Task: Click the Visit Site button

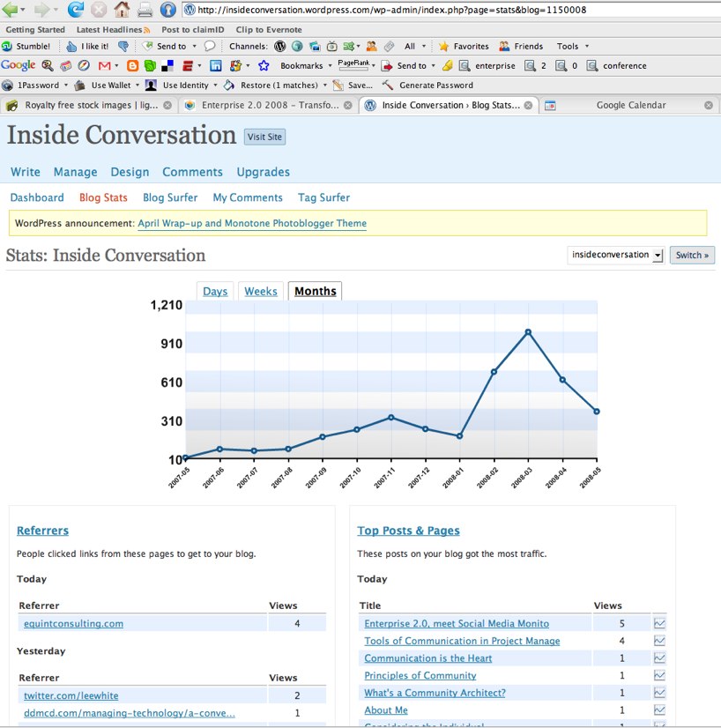Action: pos(264,137)
